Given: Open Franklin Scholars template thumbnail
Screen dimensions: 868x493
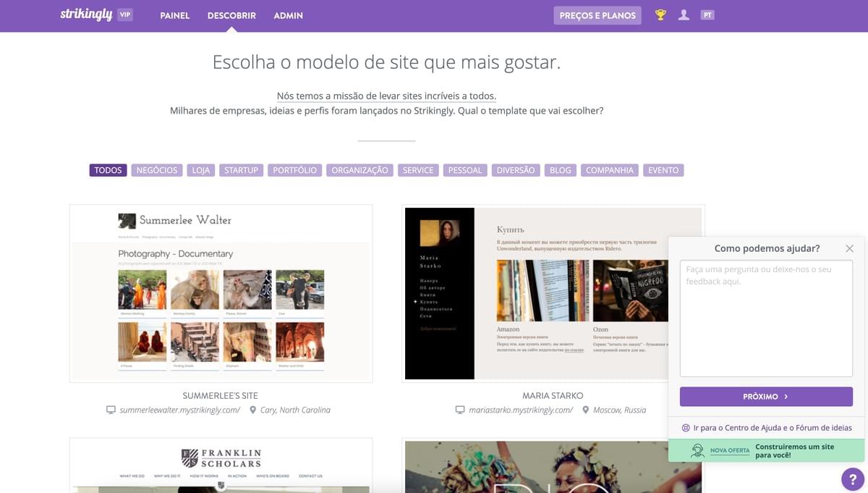Looking at the screenshot, I should (221, 465).
